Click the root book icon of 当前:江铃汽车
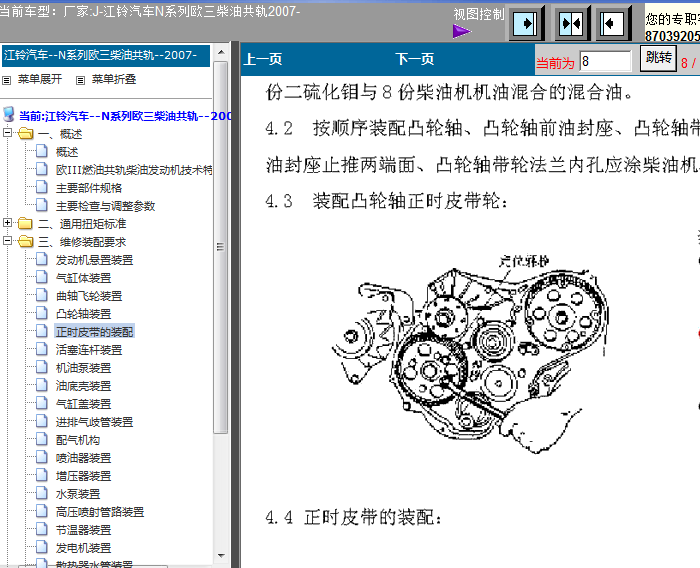This screenshot has height=568, width=700. [x=8, y=114]
